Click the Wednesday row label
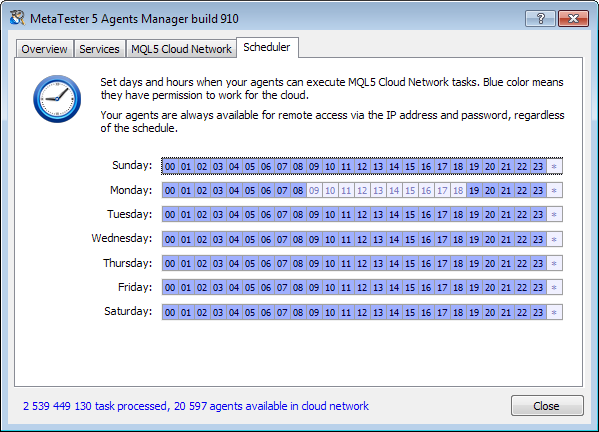This screenshot has width=599, height=432. click(x=121, y=238)
